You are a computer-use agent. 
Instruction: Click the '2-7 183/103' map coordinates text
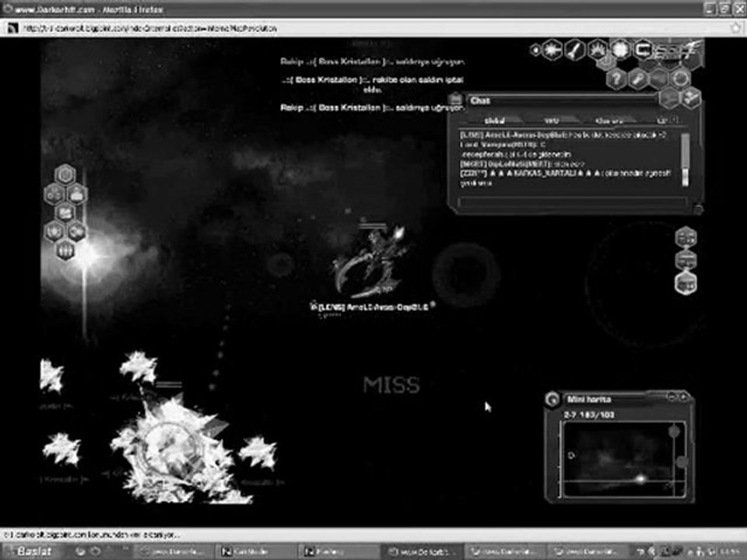[589, 415]
